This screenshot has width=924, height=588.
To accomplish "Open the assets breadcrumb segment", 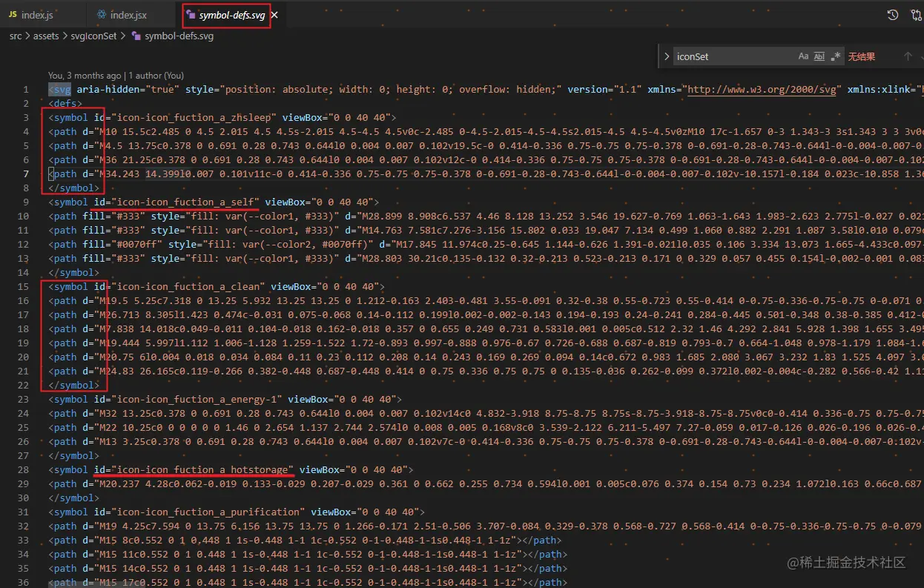I will pyautogui.click(x=46, y=36).
